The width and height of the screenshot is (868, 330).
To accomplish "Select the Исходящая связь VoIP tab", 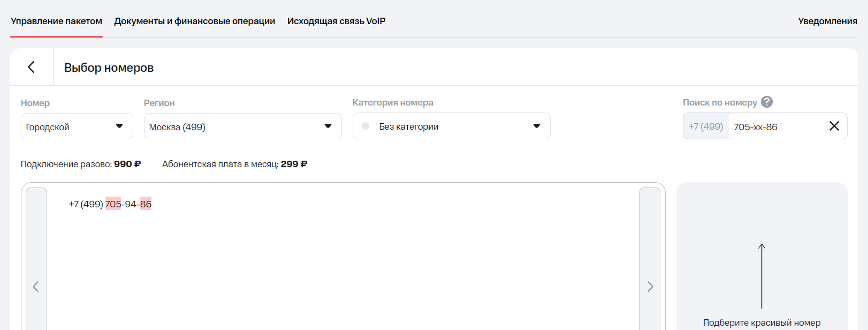I will click(x=336, y=21).
